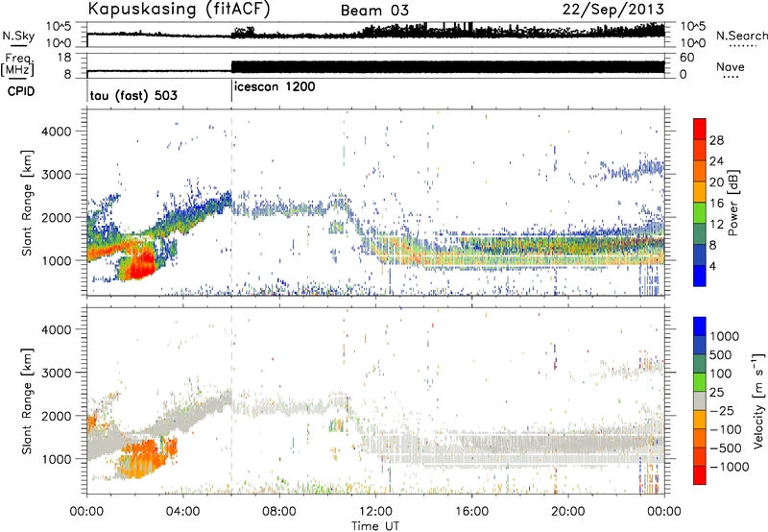Screen dimensions: 768x532
Task: Click the red bottom segment of the Velocity colorbar
Action: coord(700,475)
